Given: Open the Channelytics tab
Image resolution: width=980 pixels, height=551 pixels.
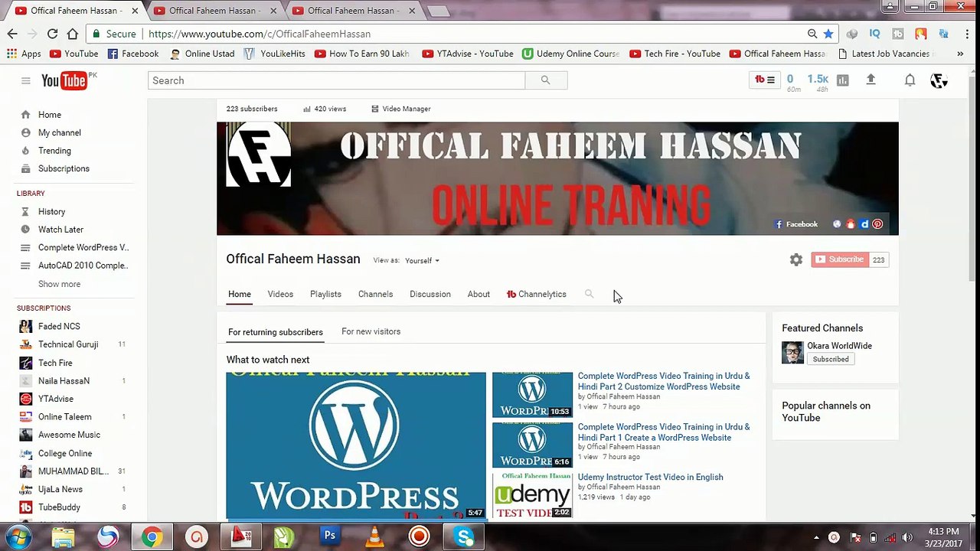Looking at the screenshot, I should click(x=537, y=294).
